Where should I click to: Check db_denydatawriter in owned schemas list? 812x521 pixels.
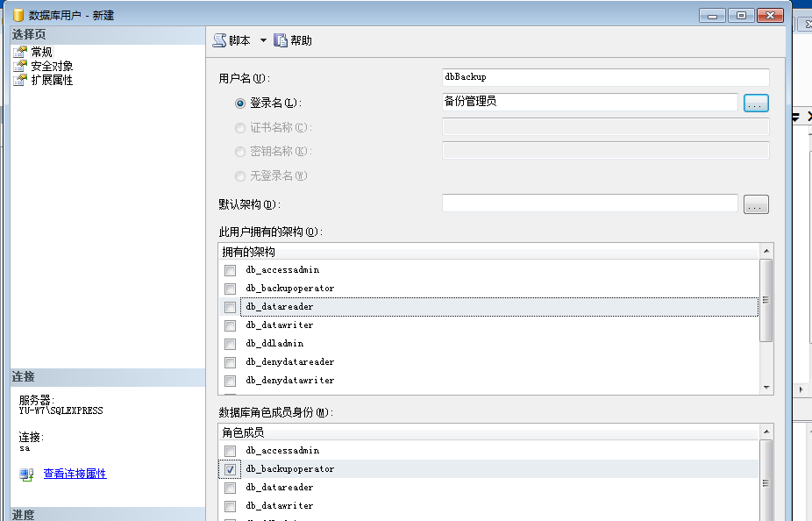pyautogui.click(x=231, y=381)
